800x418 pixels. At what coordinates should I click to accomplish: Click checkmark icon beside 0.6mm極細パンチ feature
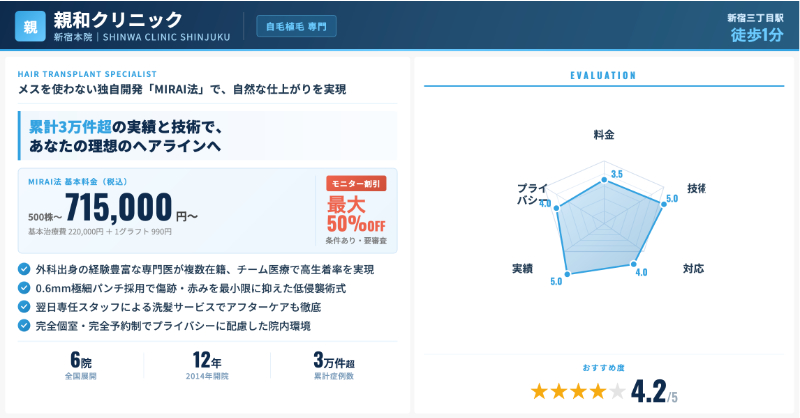tap(24, 288)
